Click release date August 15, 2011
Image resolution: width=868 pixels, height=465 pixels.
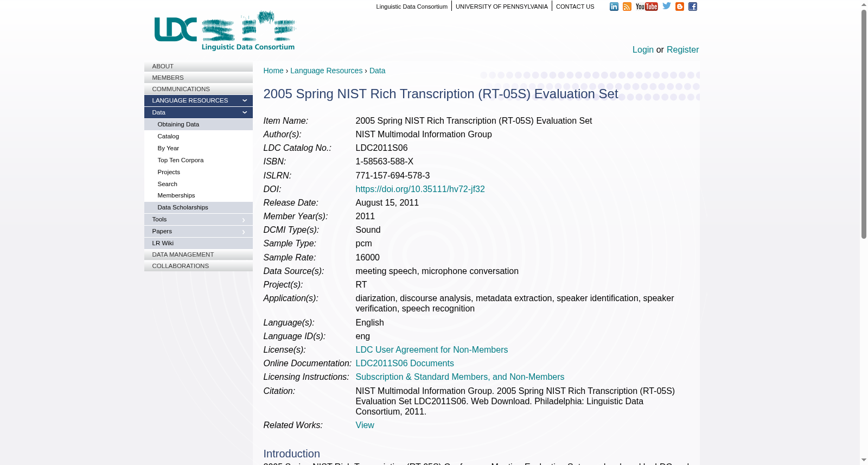click(387, 203)
